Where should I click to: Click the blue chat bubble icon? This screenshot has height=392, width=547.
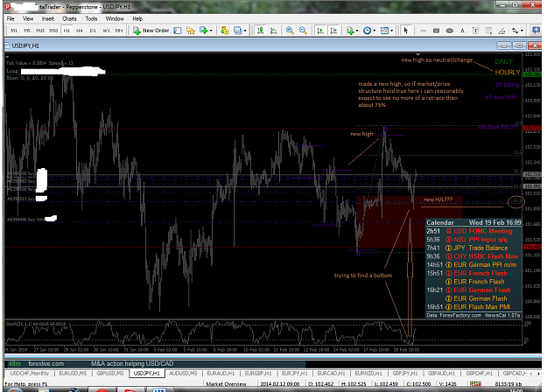tap(536, 31)
